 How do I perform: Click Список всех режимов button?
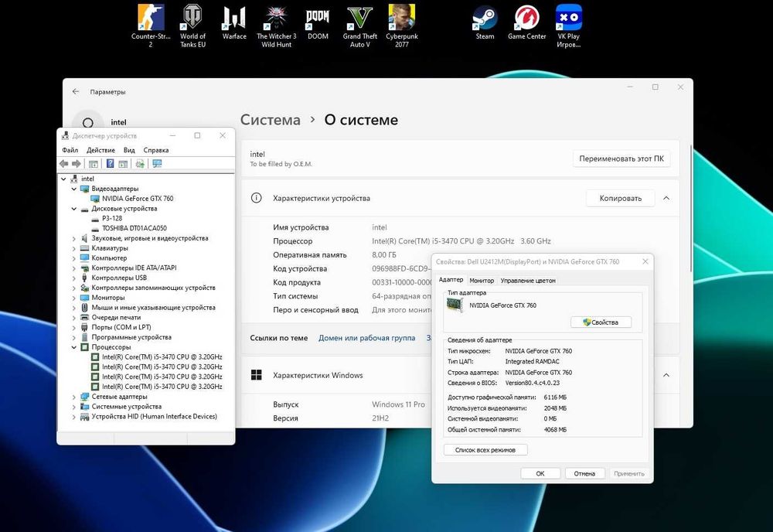pos(485,450)
